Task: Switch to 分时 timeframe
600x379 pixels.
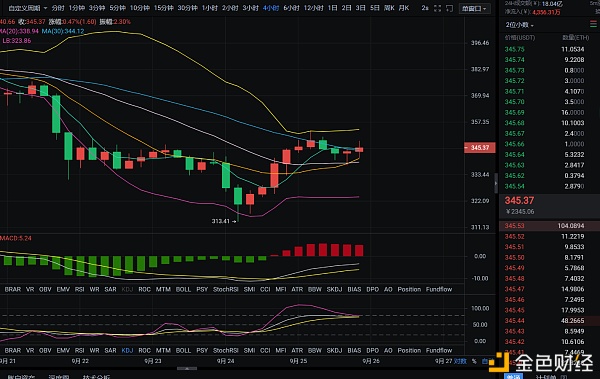Action: pyautogui.click(x=58, y=8)
